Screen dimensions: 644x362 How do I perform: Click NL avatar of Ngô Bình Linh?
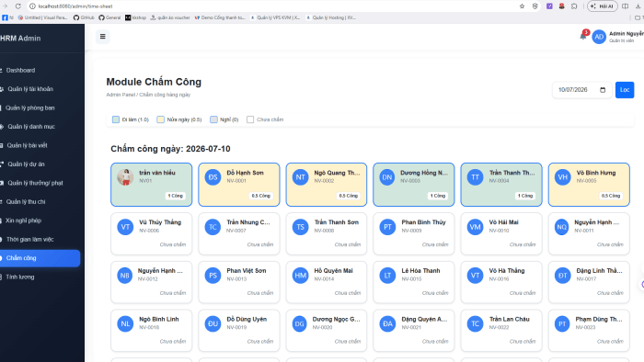click(125, 324)
